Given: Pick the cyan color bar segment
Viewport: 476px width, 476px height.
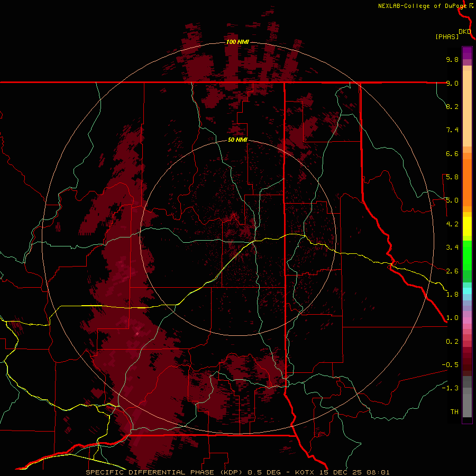Looking at the screenshot, I should coord(467,291).
